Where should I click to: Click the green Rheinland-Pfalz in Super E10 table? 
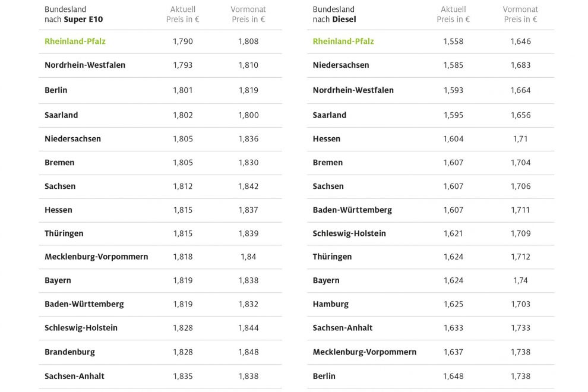(75, 42)
